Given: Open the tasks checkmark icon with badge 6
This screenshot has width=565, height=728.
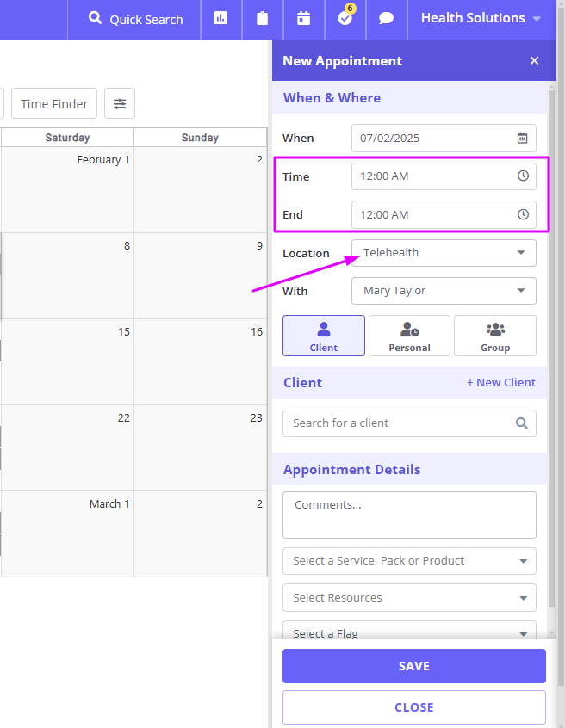Looking at the screenshot, I should [345, 18].
